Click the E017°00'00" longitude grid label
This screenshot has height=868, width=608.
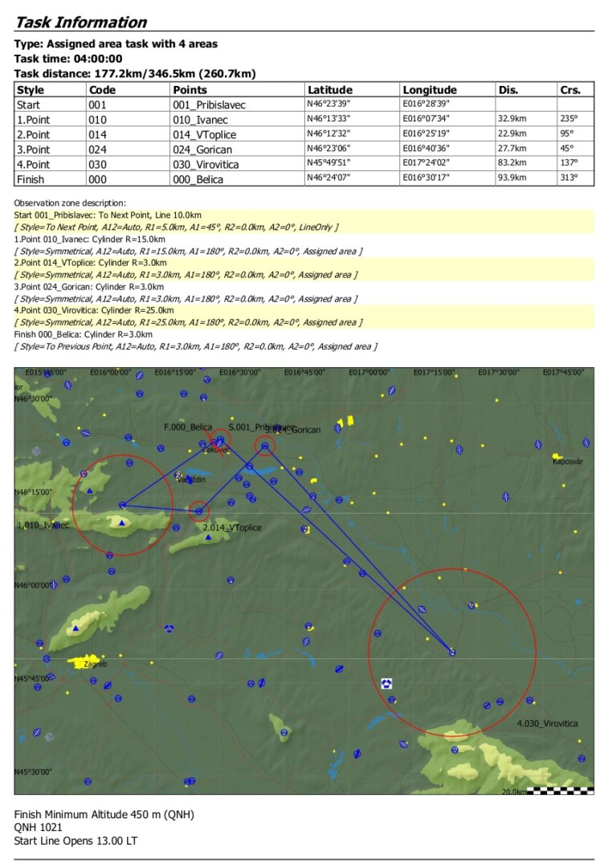coord(369,373)
